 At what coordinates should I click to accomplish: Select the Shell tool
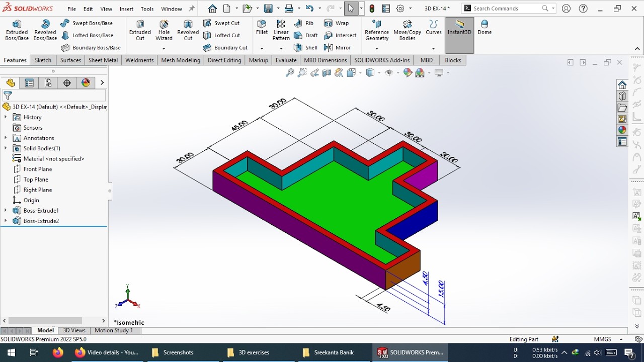tap(306, 48)
